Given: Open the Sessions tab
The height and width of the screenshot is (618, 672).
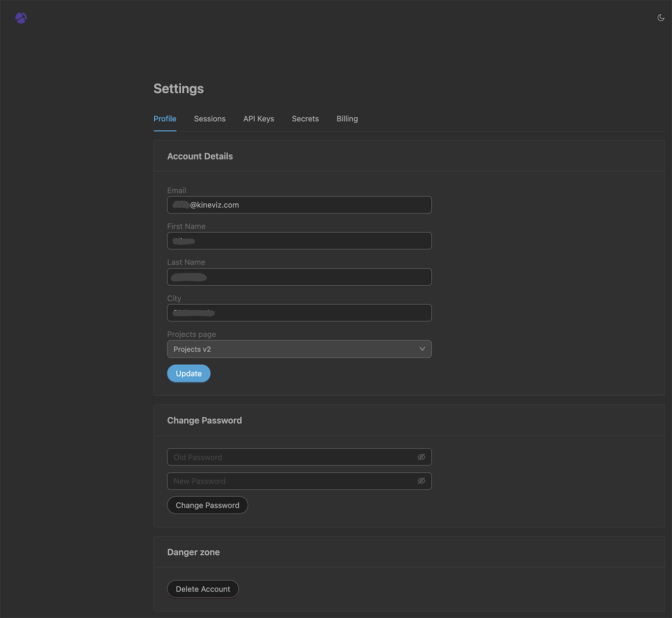Looking at the screenshot, I should (x=210, y=119).
